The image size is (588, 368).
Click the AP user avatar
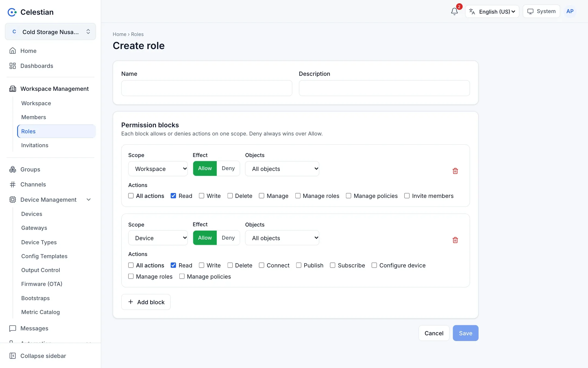click(570, 11)
